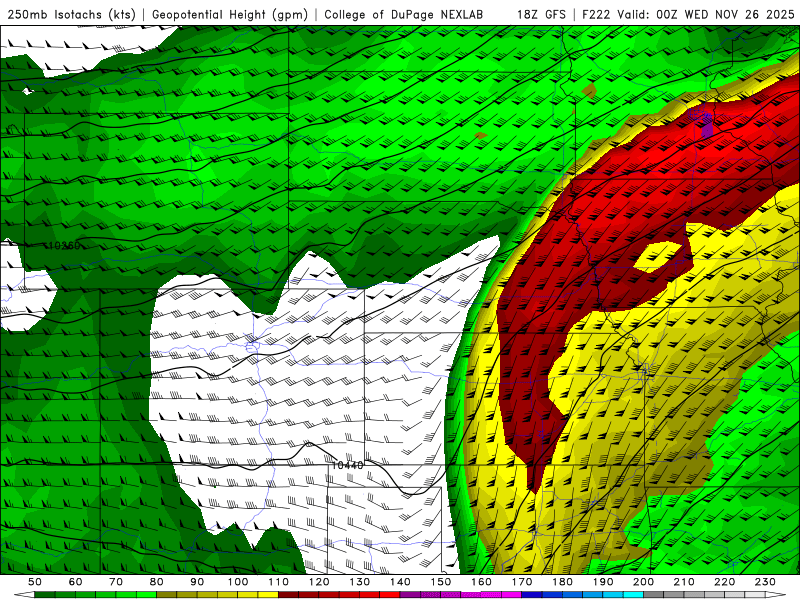The width and height of the screenshot is (800, 600).
Task: Click the 130 value on the color scale
Action: coord(360,582)
